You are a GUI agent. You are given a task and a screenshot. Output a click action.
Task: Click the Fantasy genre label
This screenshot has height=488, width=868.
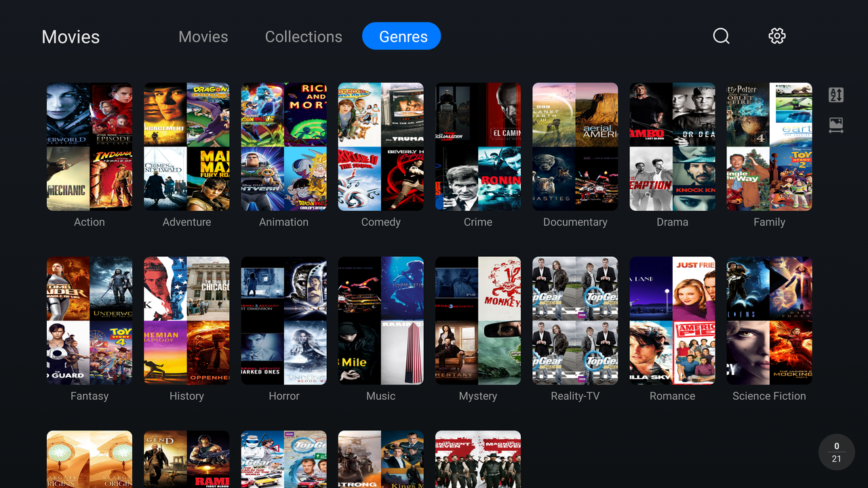[90, 396]
